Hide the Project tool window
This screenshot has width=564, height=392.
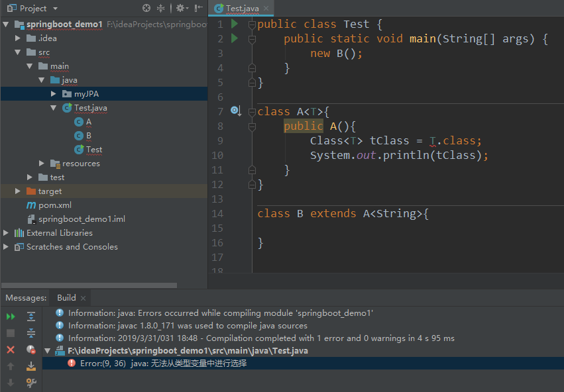click(198, 8)
